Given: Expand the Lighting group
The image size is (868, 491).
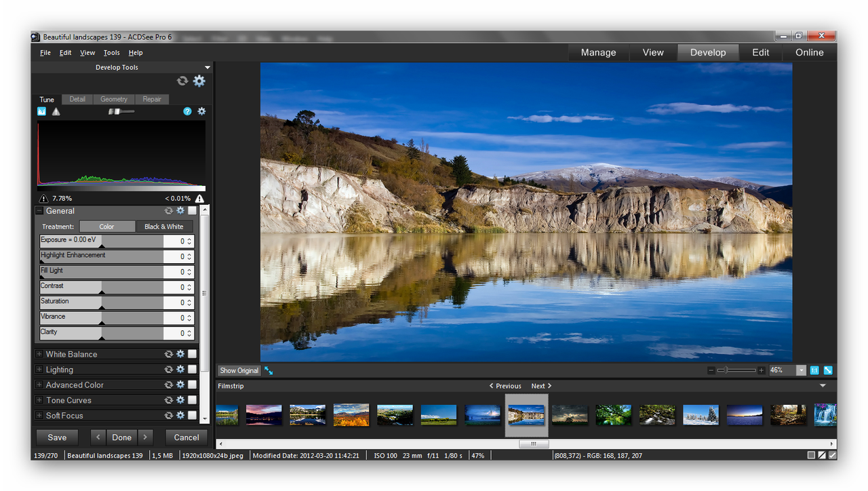Looking at the screenshot, I should pos(39,370).
